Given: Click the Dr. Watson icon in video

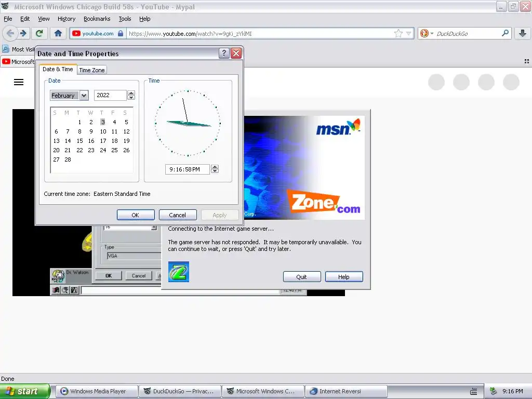Looking at the screenshot, I should 58,276.
